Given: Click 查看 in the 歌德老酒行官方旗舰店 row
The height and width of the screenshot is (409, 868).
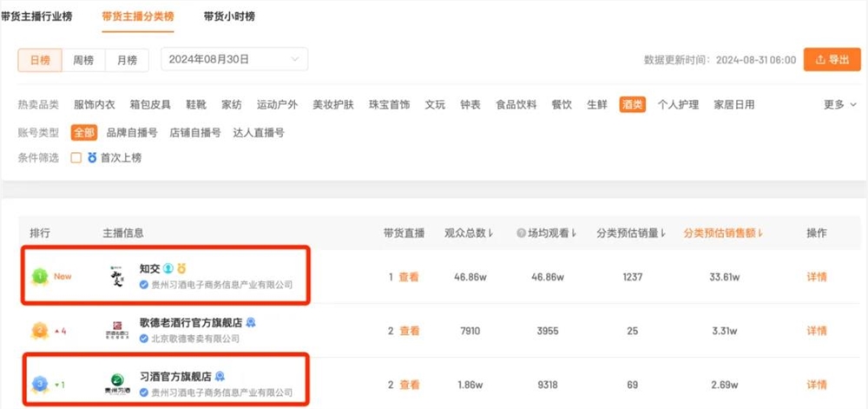Looking at the screenshot, I should click(x=409, y=331).
